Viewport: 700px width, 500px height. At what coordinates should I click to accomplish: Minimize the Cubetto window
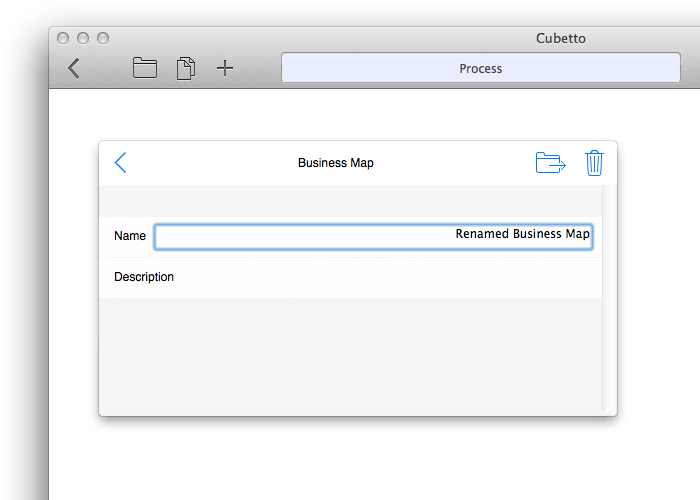(x=83, y=38)
